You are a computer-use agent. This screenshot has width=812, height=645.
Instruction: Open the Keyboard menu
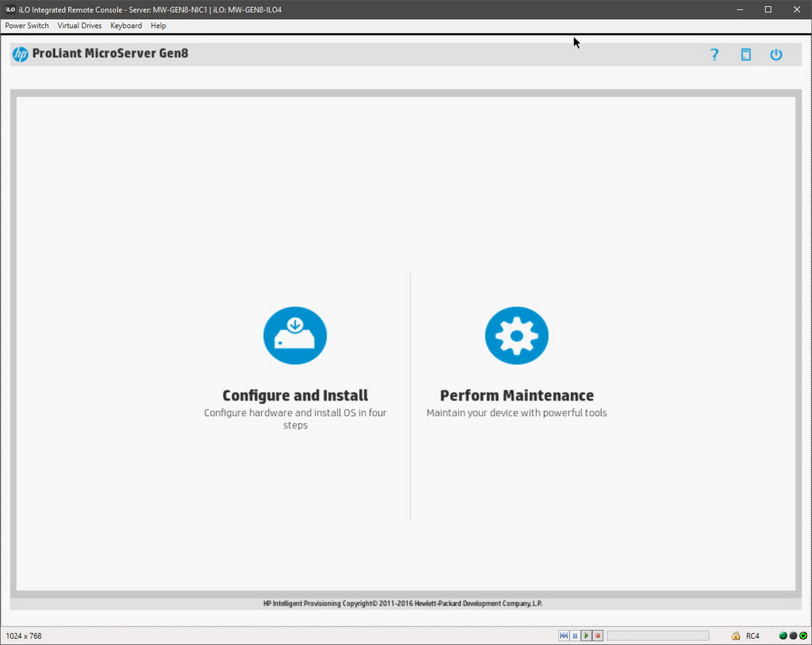click(126, 25)
